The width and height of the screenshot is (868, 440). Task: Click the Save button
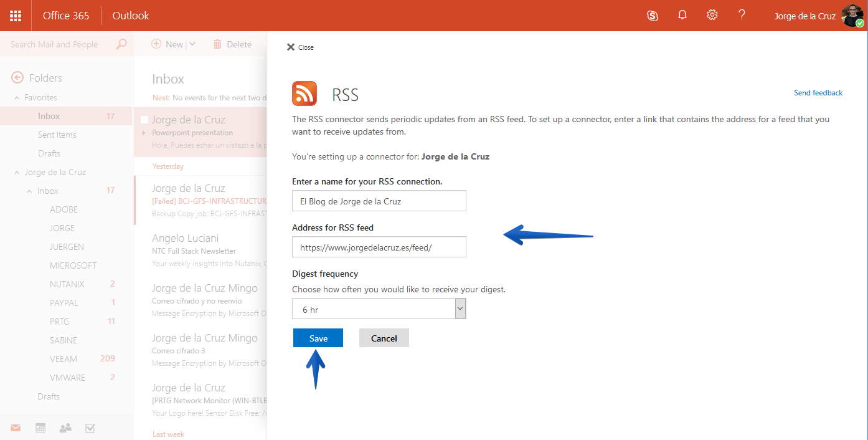[x=318, y=338]
